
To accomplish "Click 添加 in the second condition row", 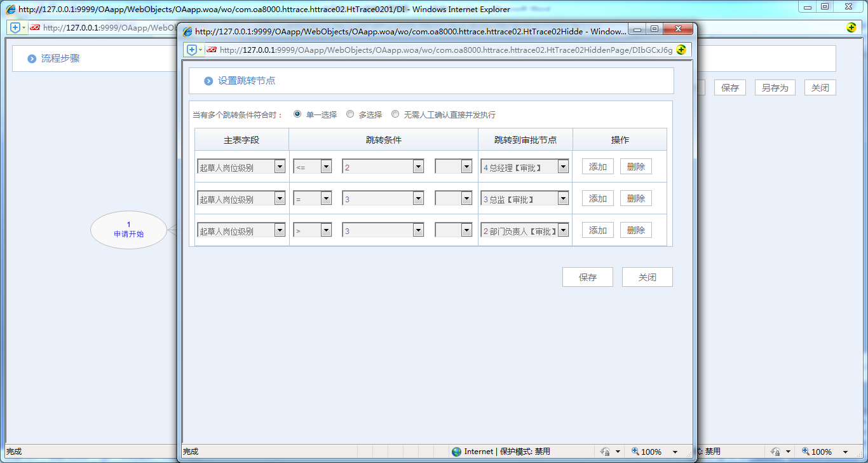I will coord(597,198).
